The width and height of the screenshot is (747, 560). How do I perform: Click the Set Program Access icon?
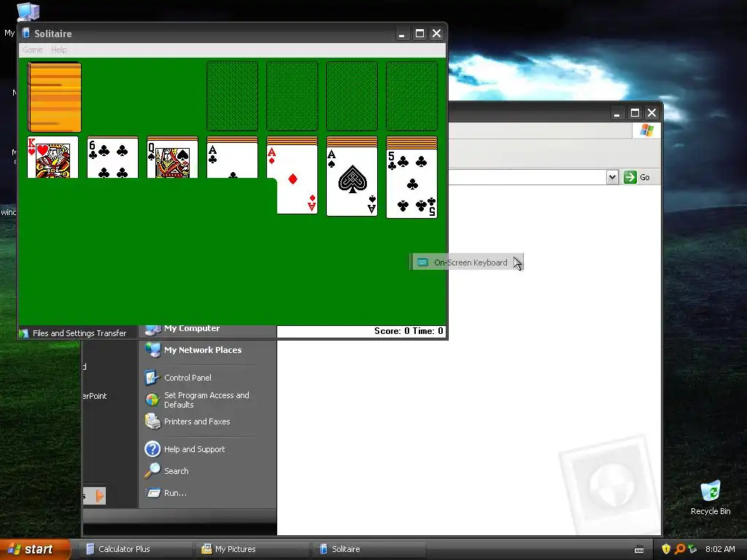coord(152,399)
